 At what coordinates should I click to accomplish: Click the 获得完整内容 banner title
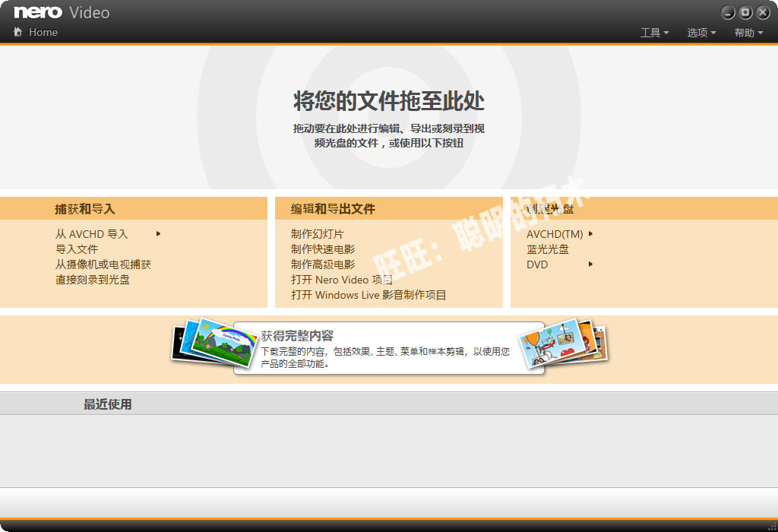coord(297,336)
